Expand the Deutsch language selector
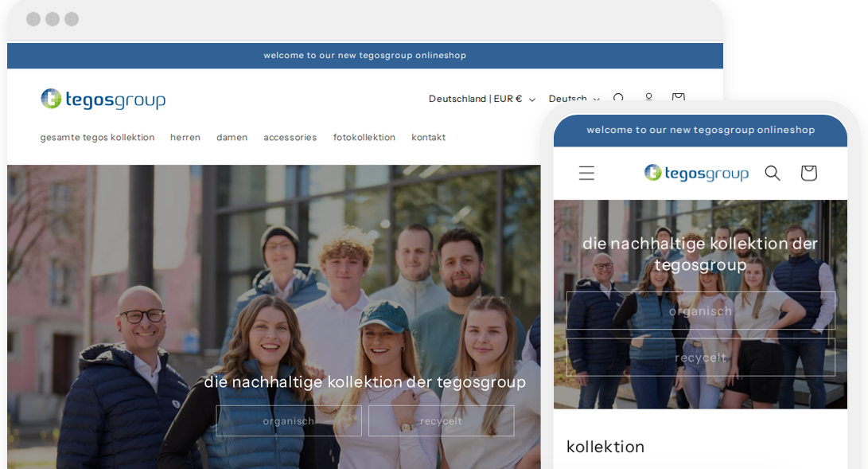Viewport: 868px width, 469px height. (573, 99)
